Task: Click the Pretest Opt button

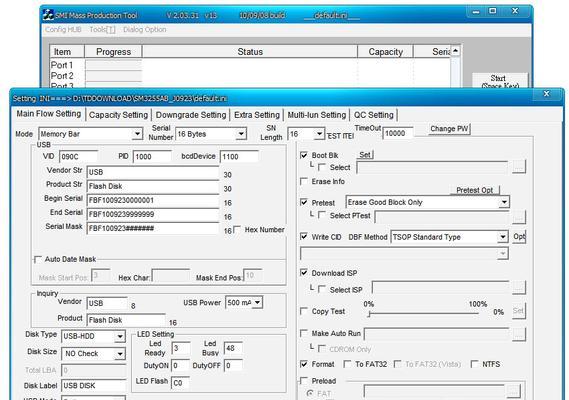Action: (x=474, y=190)
